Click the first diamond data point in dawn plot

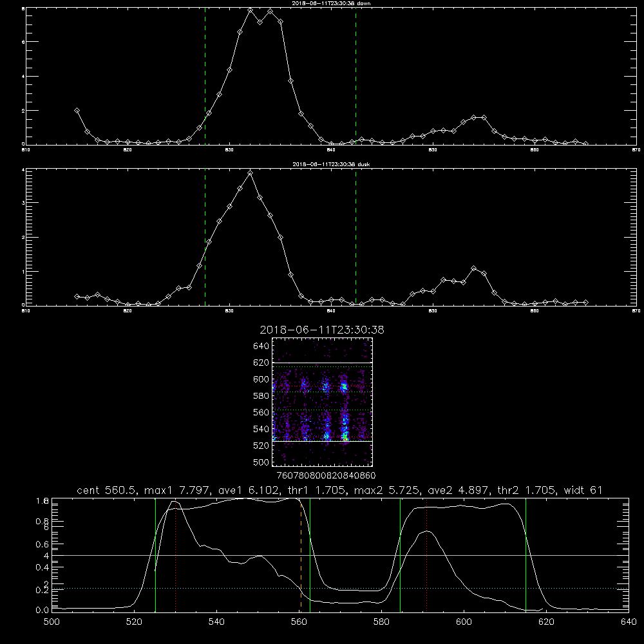77,111
